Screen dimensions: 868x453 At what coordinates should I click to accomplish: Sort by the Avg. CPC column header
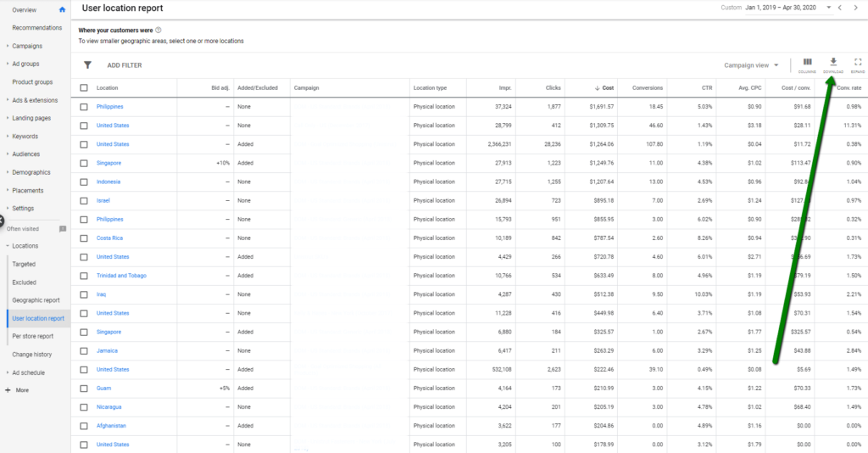pyautogui.click(x=750, y=88)
